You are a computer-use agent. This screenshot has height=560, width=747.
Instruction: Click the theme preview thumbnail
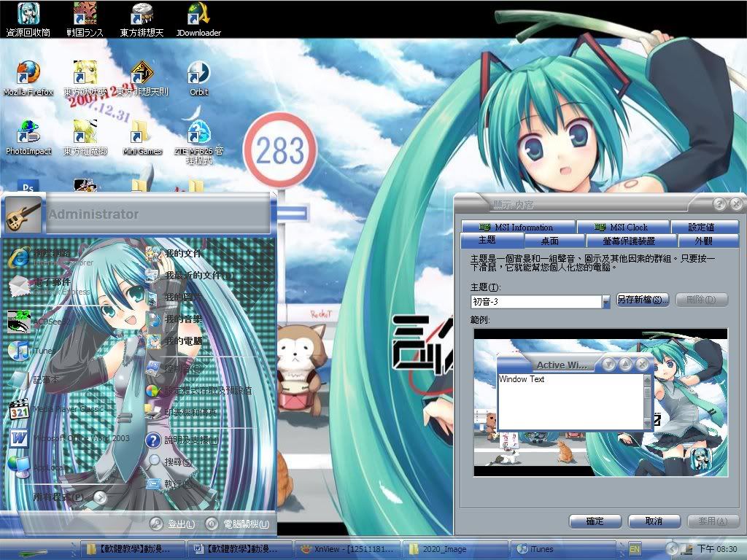coord(600,402)
